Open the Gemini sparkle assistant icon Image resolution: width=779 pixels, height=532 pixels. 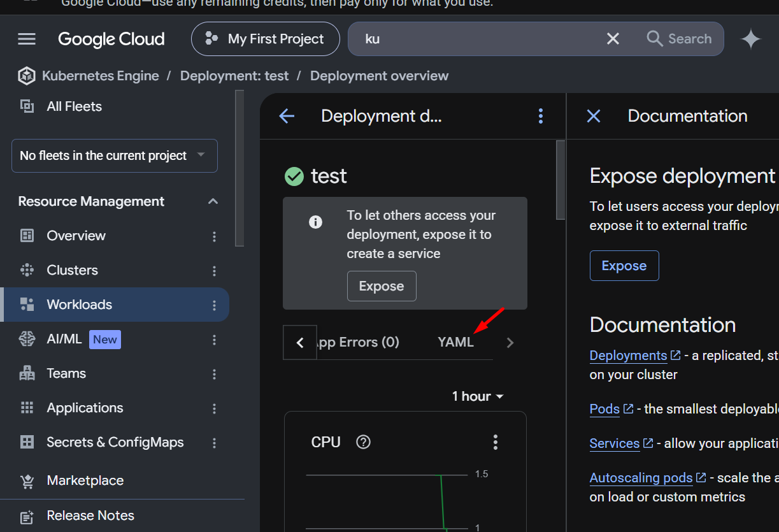pyautogui.click(x=751, y=39)
